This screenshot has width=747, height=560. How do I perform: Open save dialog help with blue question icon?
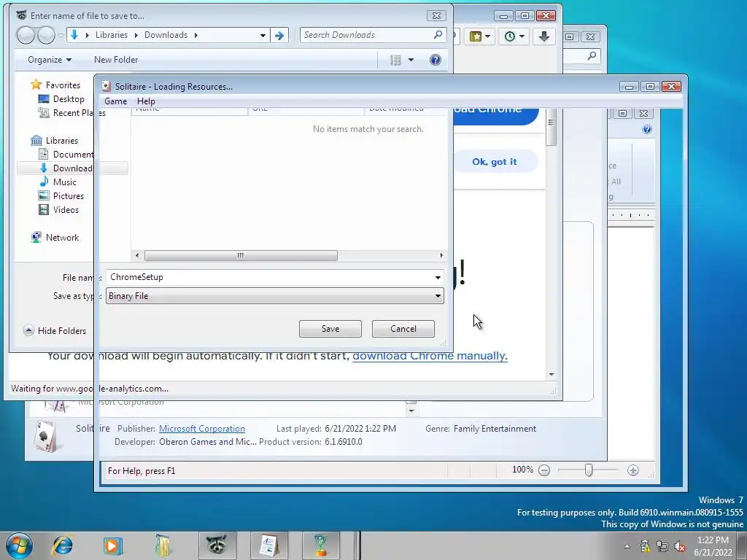point(435,60)
